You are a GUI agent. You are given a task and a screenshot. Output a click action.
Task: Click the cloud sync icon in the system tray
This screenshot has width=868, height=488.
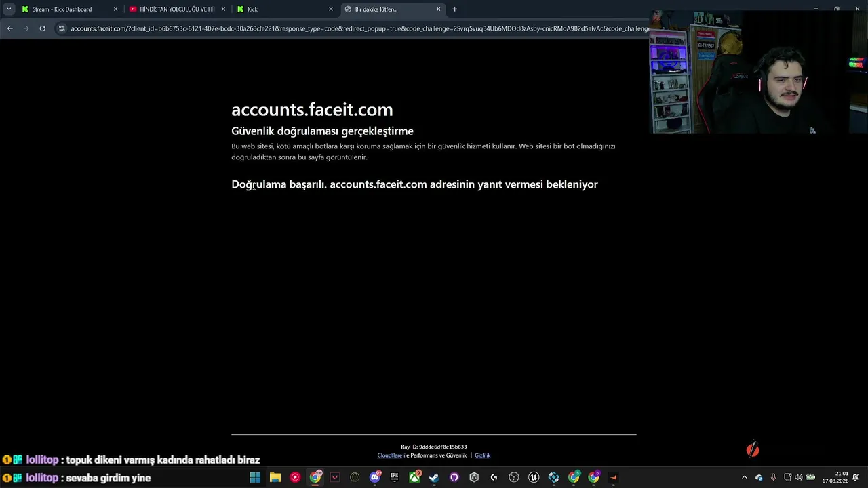click(759, 477)
